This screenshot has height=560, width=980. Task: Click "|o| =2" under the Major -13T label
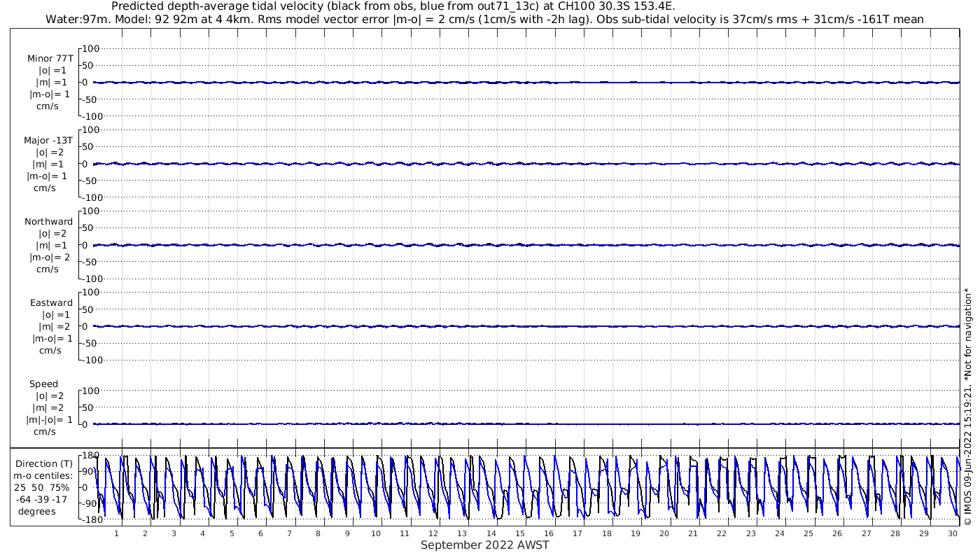[51, 153]
